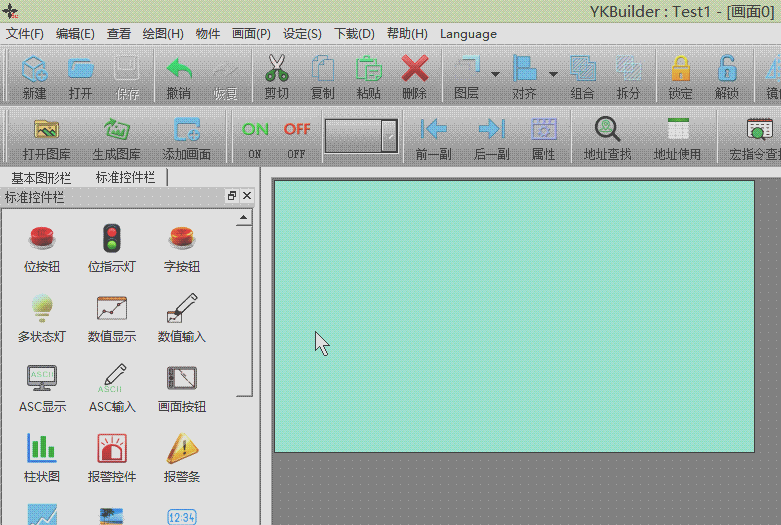The width and height of the screenshot is (781, 525).
Task: Select the 数值显示 numeric display control
Action: coord(112,310)
